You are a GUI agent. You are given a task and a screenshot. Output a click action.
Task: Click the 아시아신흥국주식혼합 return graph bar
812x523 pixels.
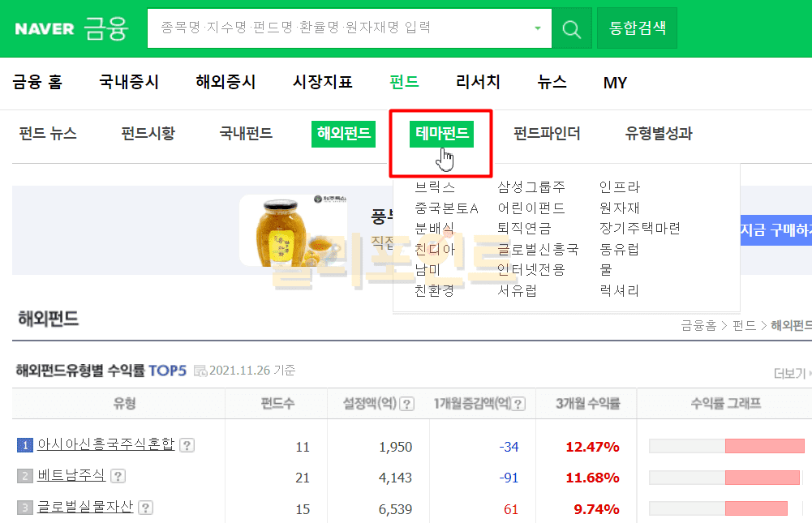tap(726, 446)
